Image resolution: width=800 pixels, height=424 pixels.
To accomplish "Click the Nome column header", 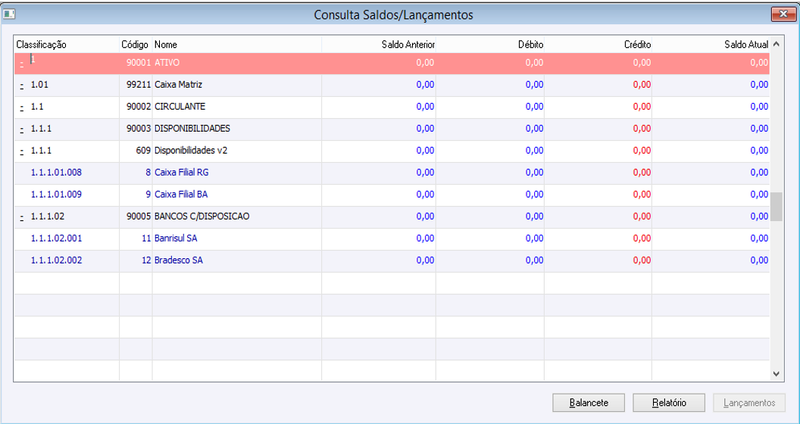I will click(237, 44).
